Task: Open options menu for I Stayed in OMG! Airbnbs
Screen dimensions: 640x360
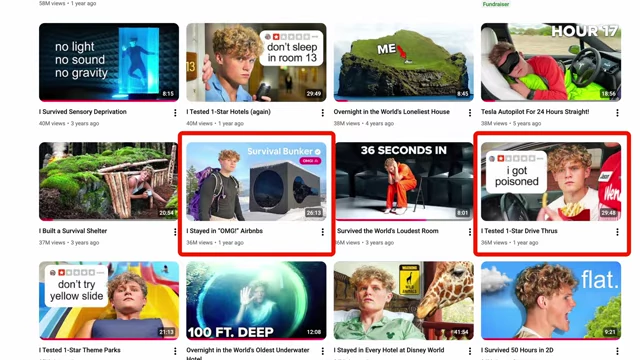Action: pyautogui.click(x=322, y=232)
